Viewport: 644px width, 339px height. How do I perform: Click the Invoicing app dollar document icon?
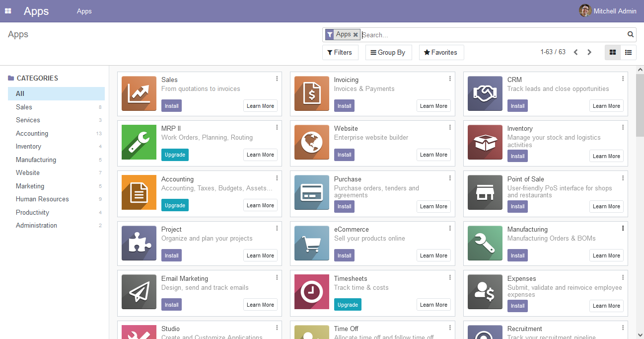pos(312,93)
